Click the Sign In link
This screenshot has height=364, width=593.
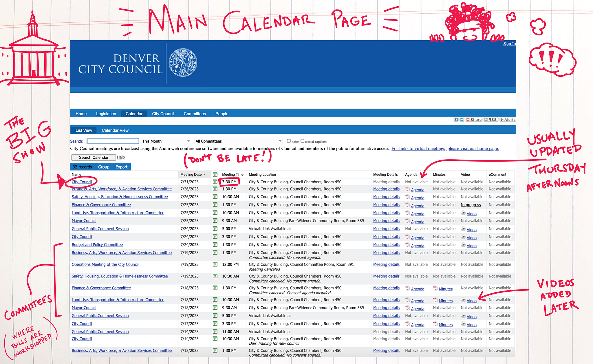pyautogui.click(x=509, y=44)
